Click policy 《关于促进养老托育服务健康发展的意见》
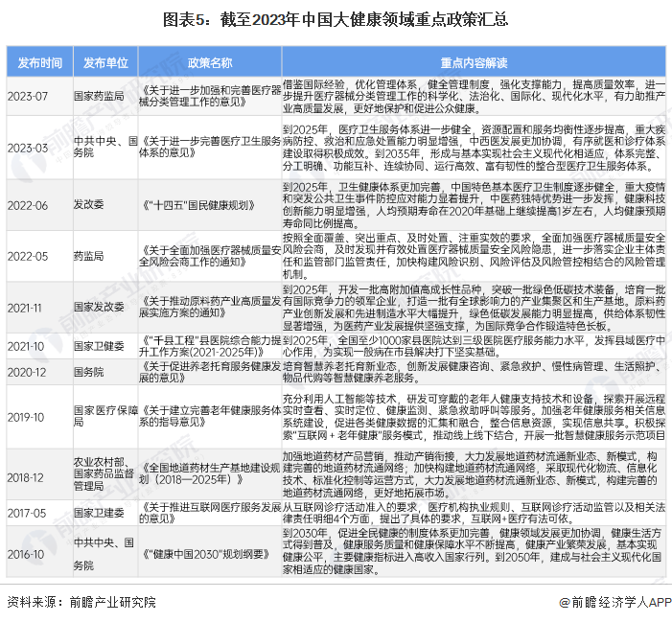The width and height of the screenshot is (672, 622). click(x=210, y=372)
